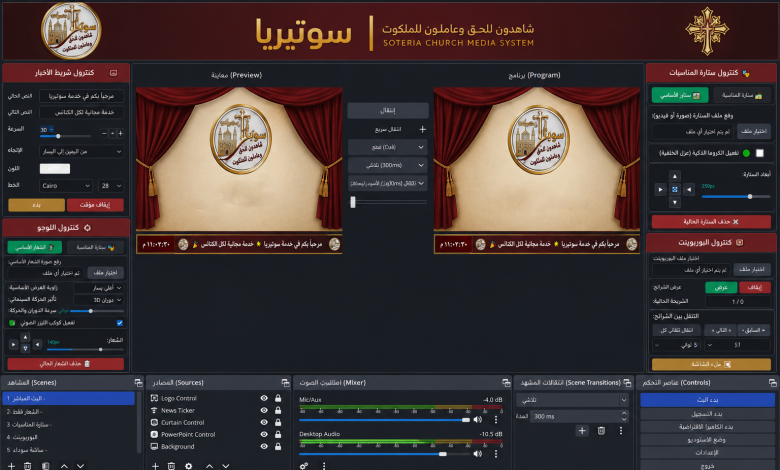The width and height of the screenshot is (780, 470).
Task: Add scene transition with plus icon
Action: pos(582,431)
